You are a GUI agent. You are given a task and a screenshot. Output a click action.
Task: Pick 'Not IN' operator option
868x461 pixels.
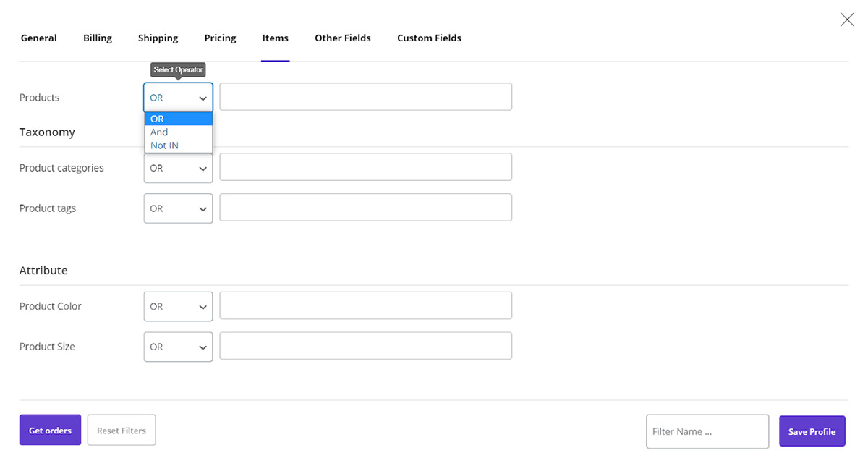point(165,145)
